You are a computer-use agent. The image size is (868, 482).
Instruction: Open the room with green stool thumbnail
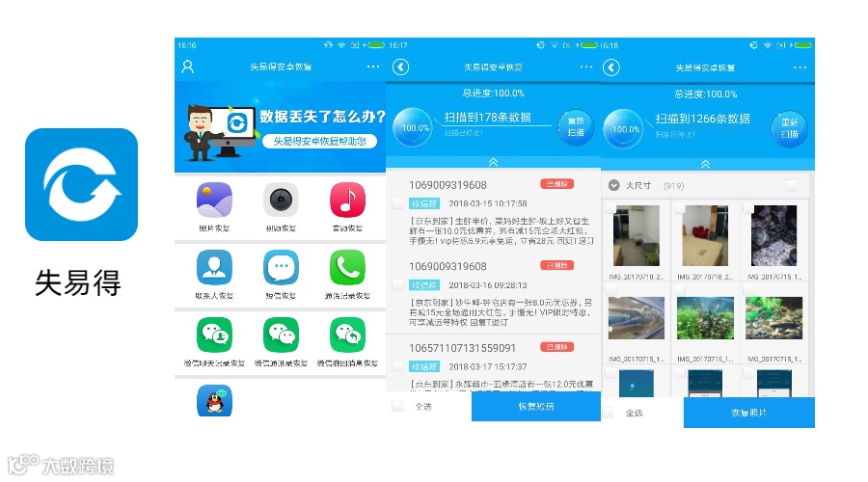point(637,236)
